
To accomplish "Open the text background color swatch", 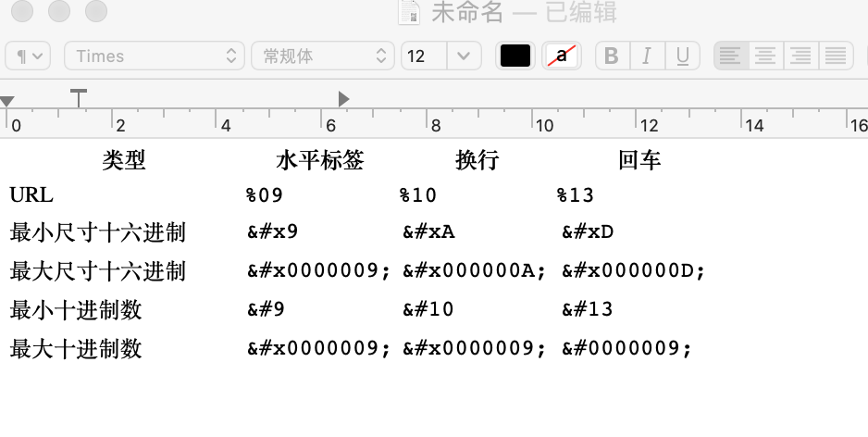I will point(562,56).
